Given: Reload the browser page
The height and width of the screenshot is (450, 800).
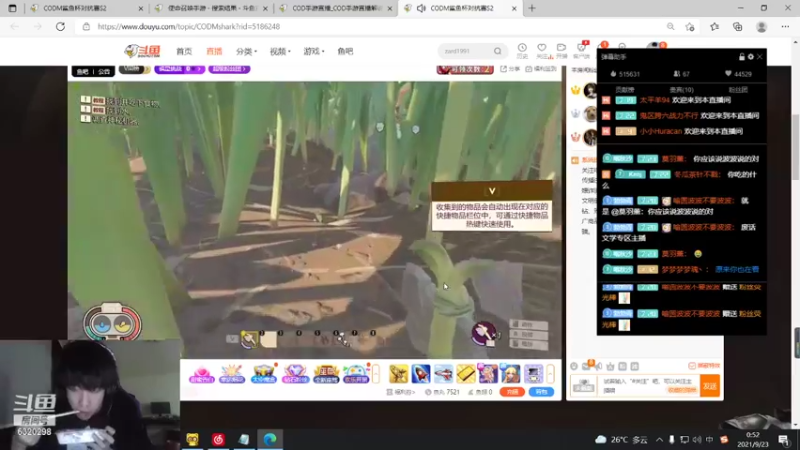Looking at the screenshot, I should (60, 27).
